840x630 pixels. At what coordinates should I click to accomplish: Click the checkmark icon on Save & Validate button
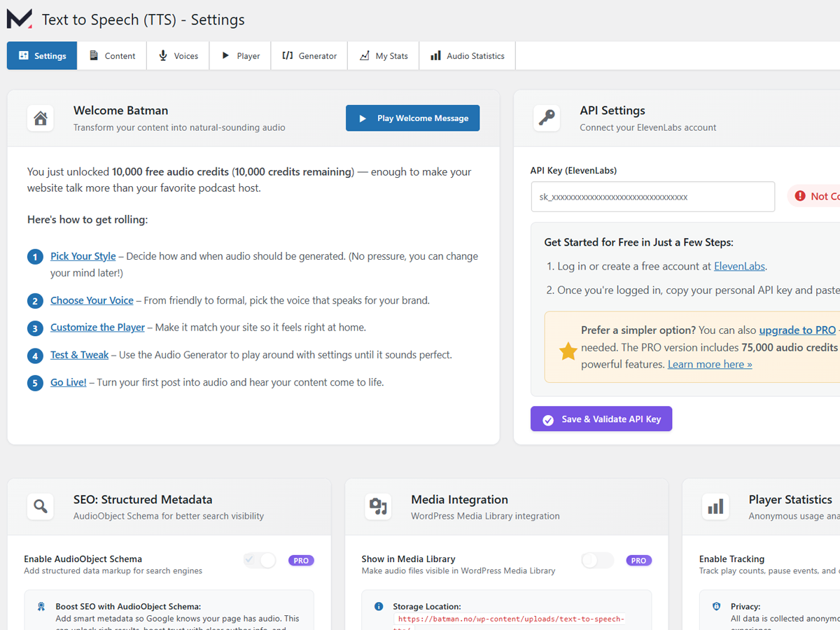coord(547,419)
